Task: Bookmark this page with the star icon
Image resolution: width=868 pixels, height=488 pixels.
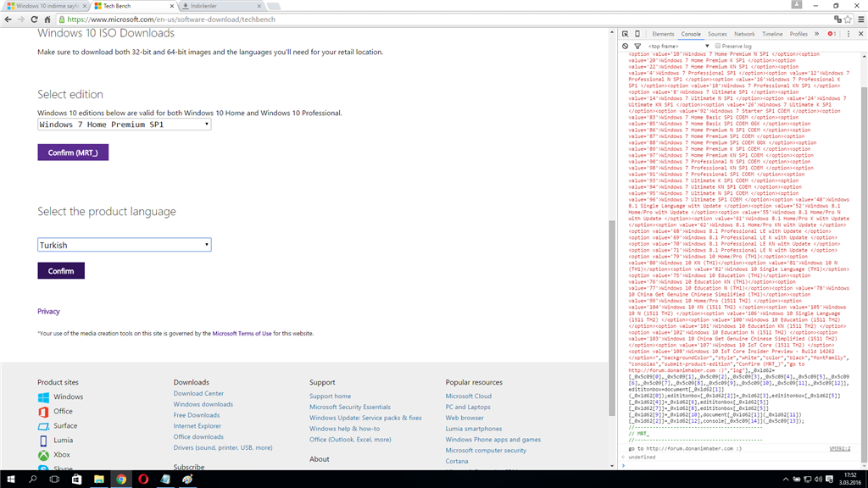Action: 848,19
